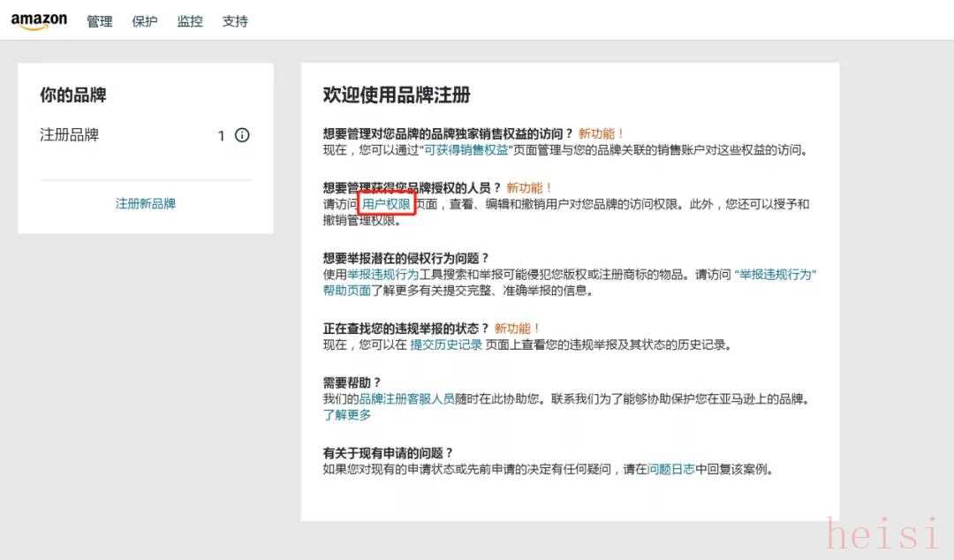Viewport: 954px width, 560px height.
Task: Click the 欢迎使用品牌注册 heading
Action: coord(397,95)
